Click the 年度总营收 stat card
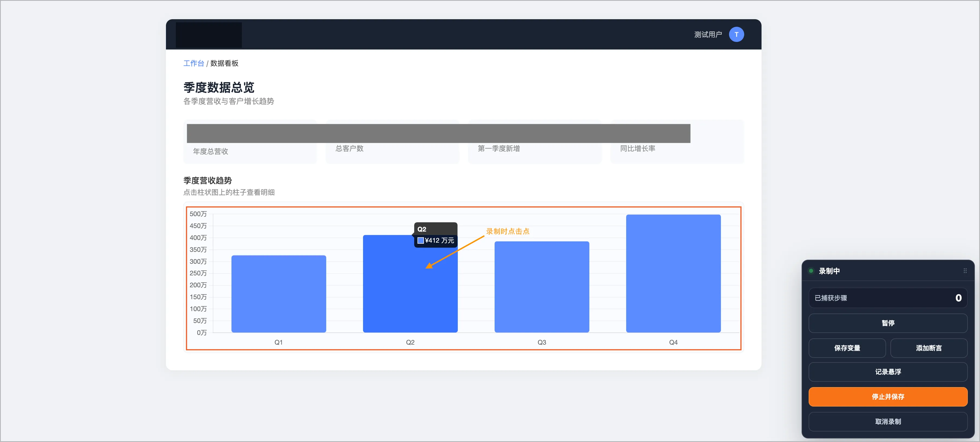 click(250, 142)
